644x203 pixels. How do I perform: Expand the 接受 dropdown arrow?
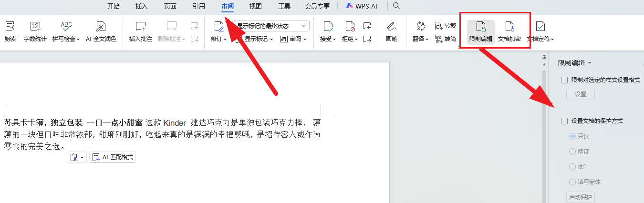click(x=334, y=40)
